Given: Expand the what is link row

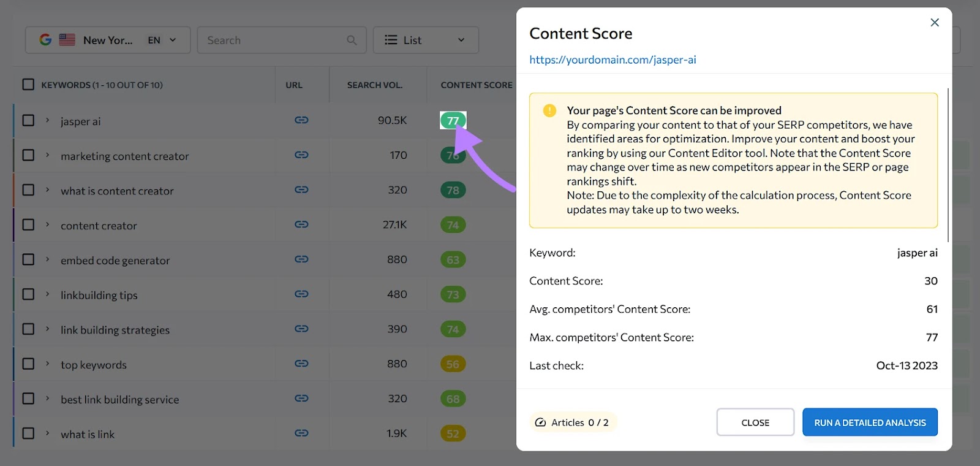Looking at the screenshot, I should pyautogui.click(x=47, y=433).
